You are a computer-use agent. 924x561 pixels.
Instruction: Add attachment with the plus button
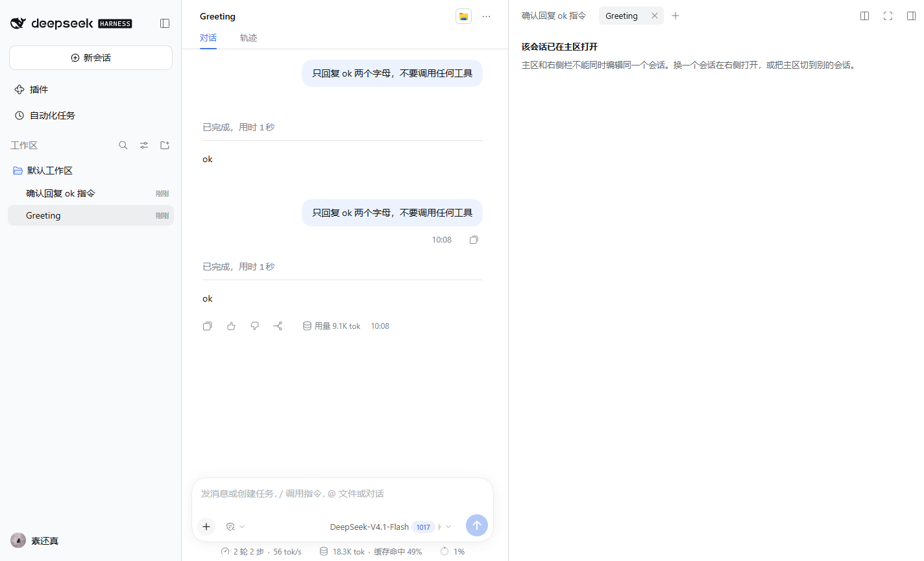pyautogui.click(x=206, y=527)
